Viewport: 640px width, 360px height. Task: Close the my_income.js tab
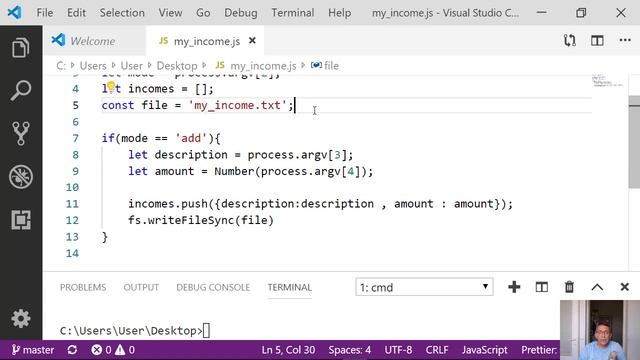point(252,41)
